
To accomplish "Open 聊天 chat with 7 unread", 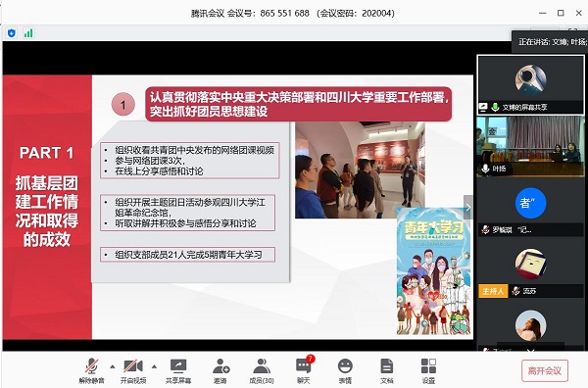I will [304, 365].
